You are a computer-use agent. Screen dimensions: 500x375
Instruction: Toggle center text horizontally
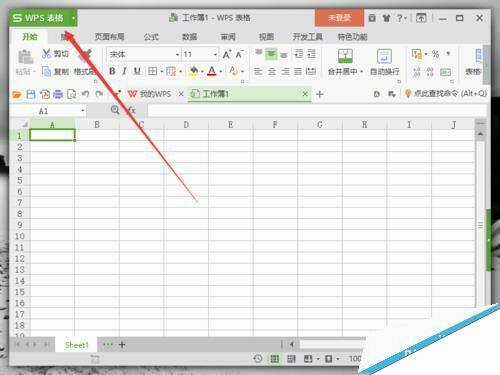pos(272,71)
